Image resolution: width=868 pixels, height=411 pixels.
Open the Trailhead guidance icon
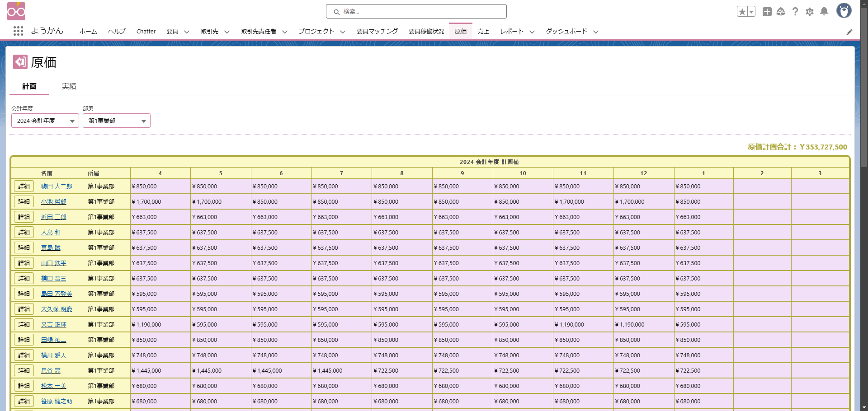781,12
